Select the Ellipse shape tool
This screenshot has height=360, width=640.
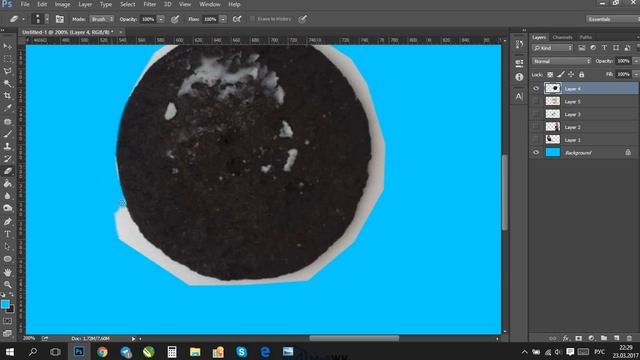7,259
